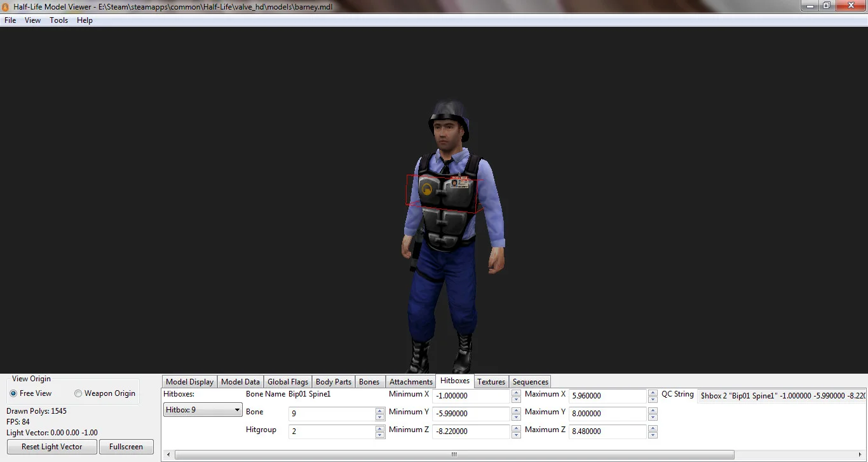The image size is (868, 462).
Task: Click the FPS: 84 readout
Action: tap(18, 422)
